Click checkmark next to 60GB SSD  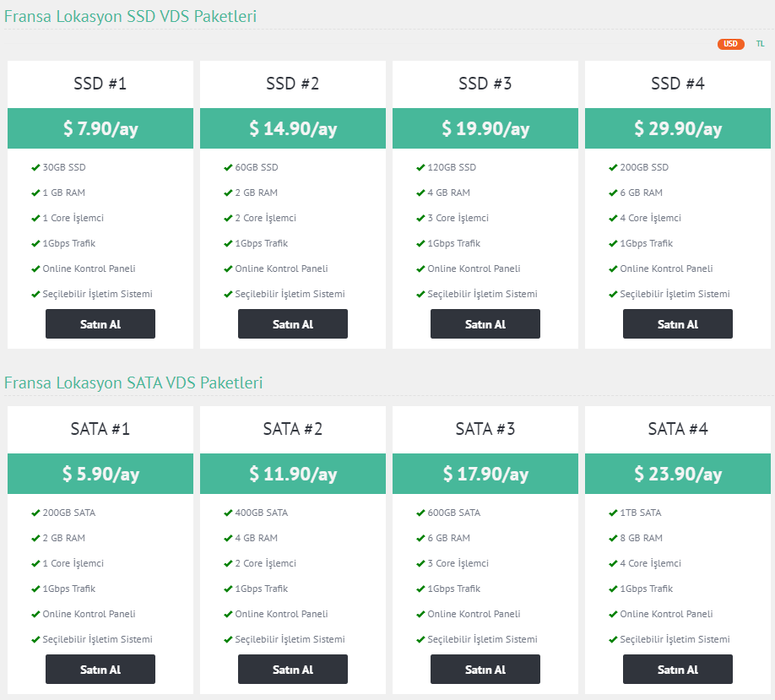(228, 167)
